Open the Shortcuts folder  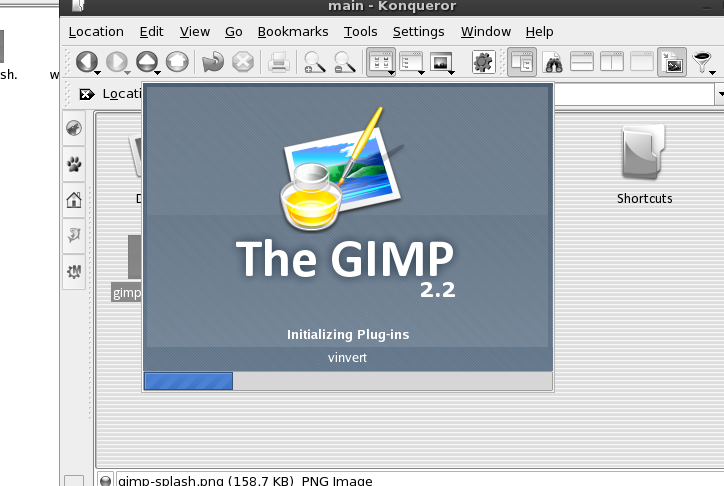(x=644, y=165)
